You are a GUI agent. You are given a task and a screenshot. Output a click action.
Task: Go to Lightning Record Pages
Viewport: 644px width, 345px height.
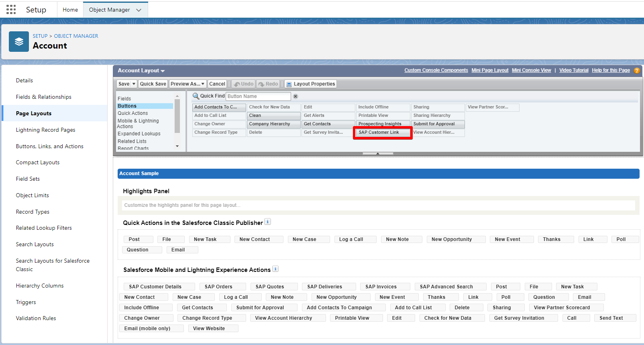click(46, 130)
